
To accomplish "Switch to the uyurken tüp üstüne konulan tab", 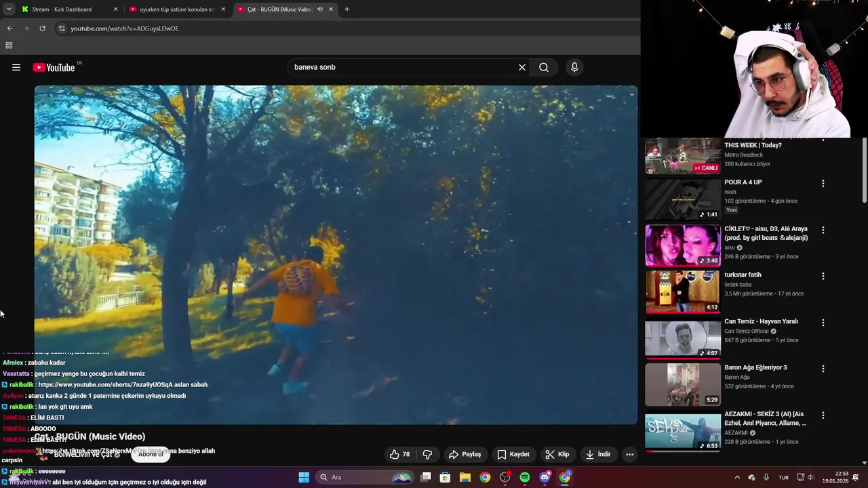I will coord(177,9).
